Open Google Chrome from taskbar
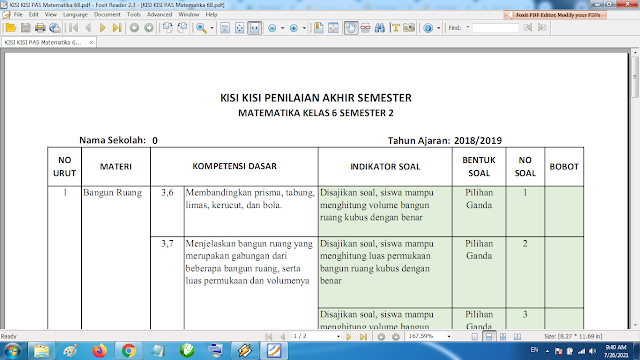Image resolution: width=640 pixels, height=360 pixels. [129, 351]
